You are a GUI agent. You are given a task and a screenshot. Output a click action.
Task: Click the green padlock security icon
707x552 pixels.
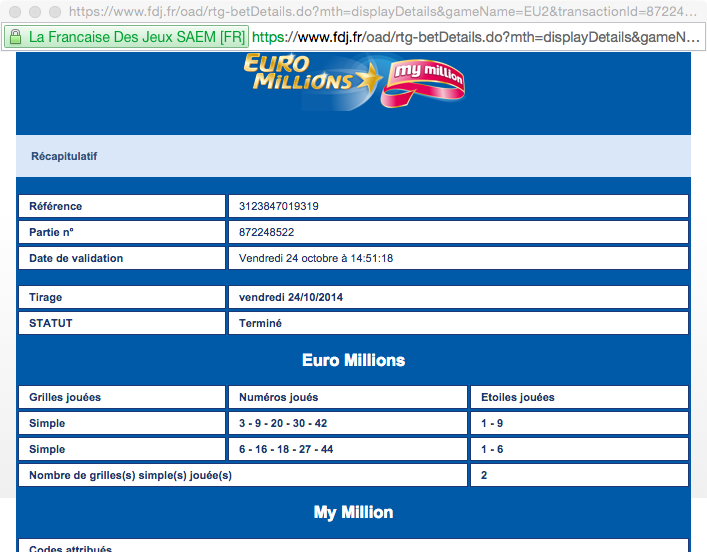pyautogui.click(x=15, y=37)
